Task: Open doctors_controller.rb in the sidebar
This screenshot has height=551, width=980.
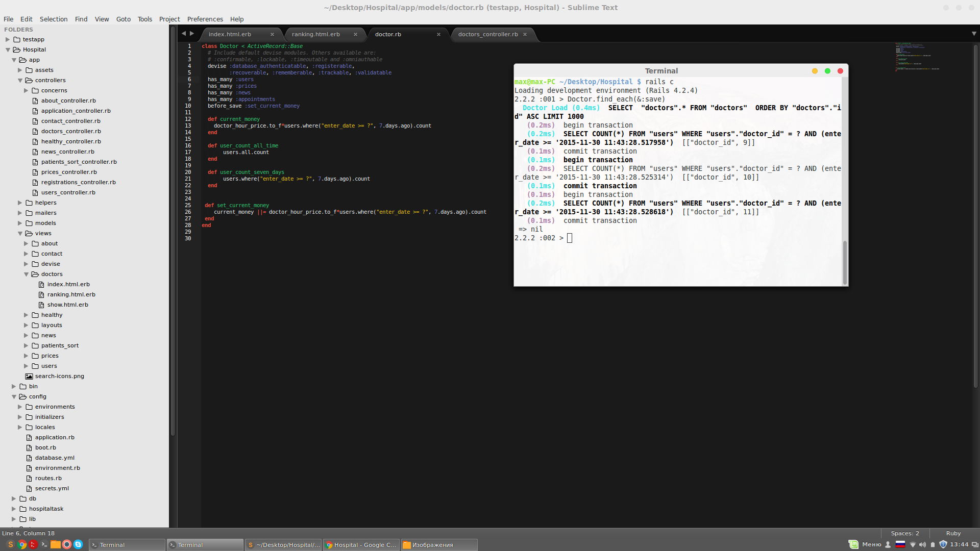Action: [x=71, y=131]
